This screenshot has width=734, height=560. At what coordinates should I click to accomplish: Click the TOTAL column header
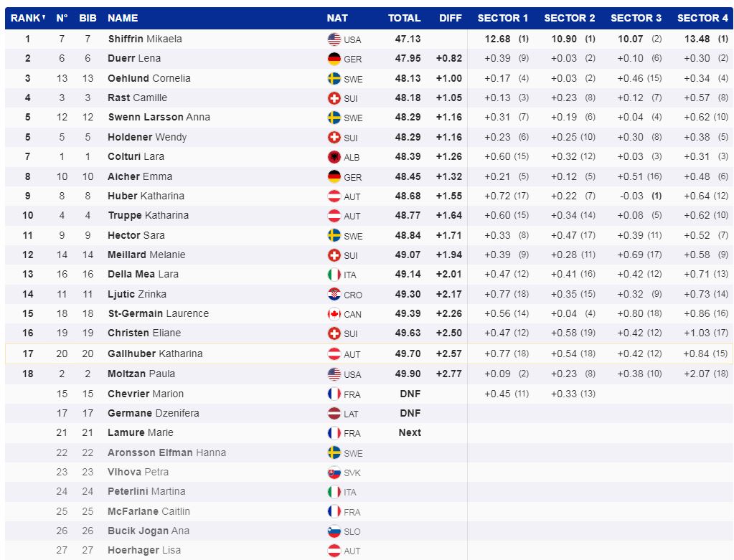pos(404,18)
